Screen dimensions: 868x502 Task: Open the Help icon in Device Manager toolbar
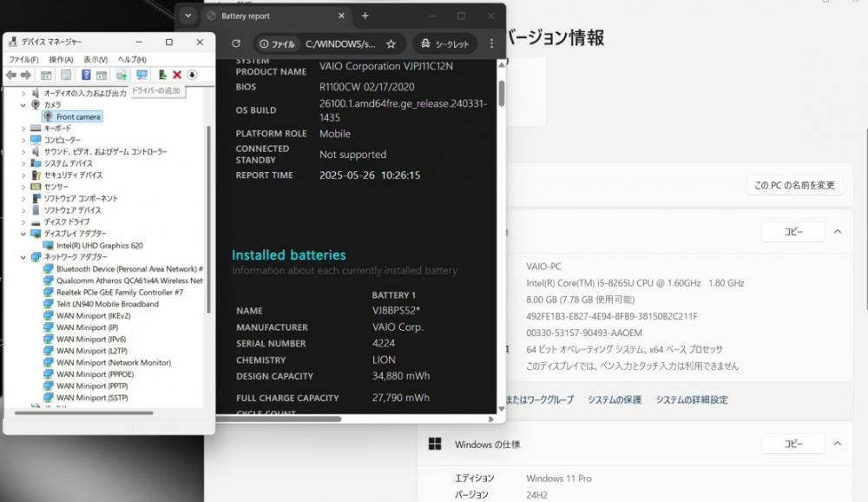point(86,75)
